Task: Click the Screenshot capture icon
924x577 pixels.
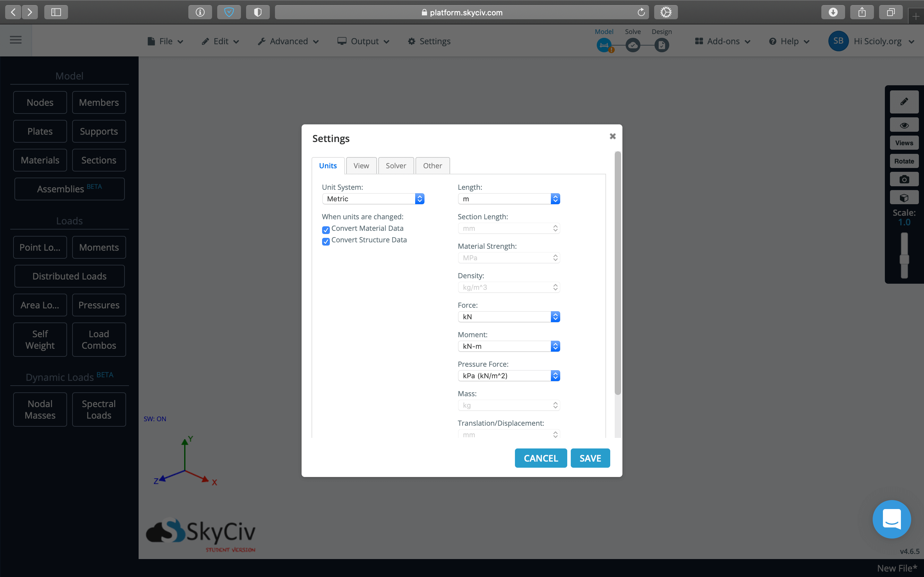Action: pyautogui.click(x=903, y=180)
